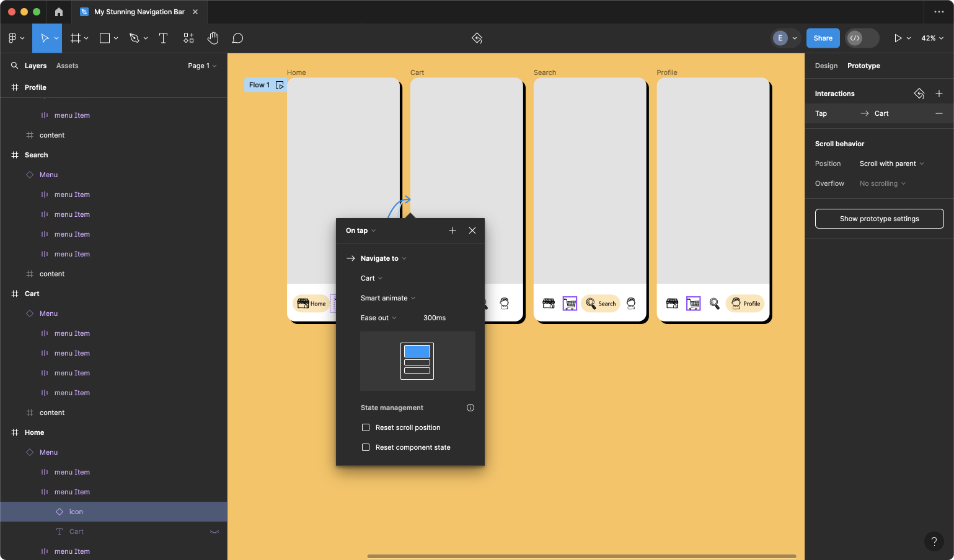This screenshot has width=954, height=560.
Task: Click the Resources components icon
Action: coord(188,38)
